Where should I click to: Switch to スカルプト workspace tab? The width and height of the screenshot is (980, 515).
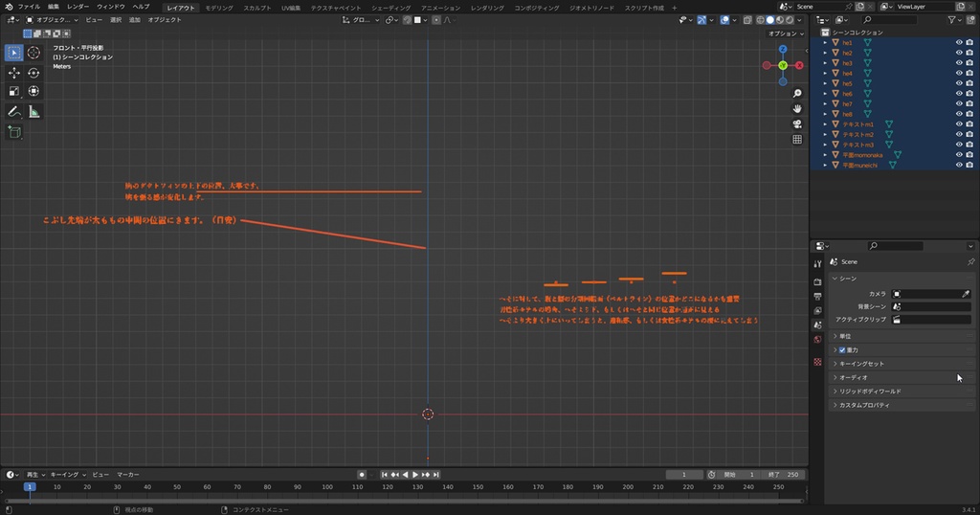(256, 8)
